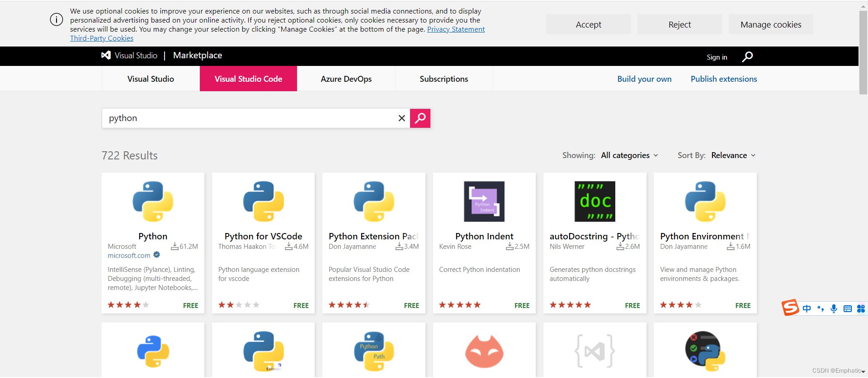Open the gray braces Visual Studio icon extension

pos(595,351)
